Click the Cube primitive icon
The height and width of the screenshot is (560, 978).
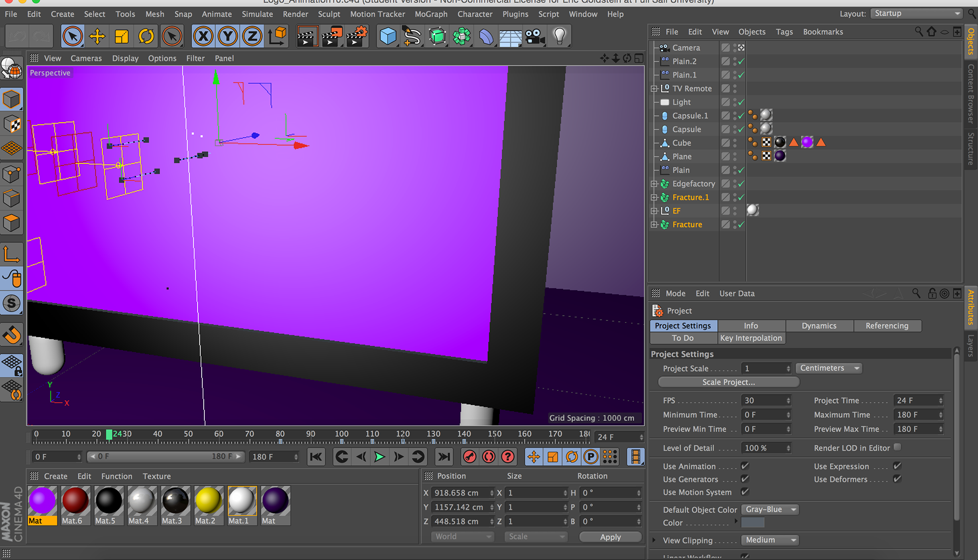(388, 36)
